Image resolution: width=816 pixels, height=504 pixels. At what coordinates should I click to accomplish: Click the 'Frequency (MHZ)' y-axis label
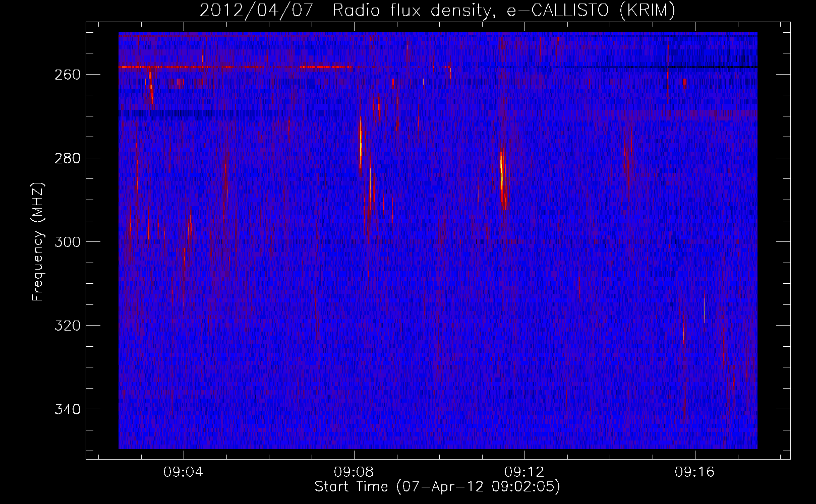pyautogui.click(x=38, y=242)
